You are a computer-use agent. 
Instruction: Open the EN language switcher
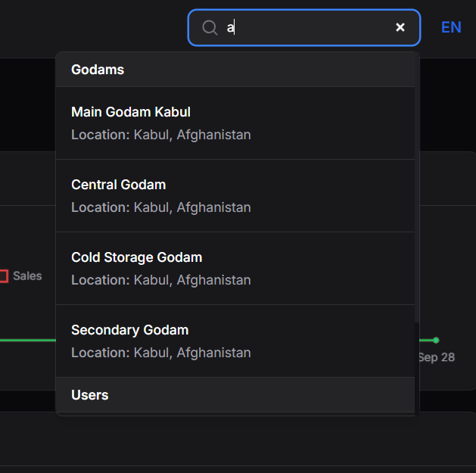point(451,27)
